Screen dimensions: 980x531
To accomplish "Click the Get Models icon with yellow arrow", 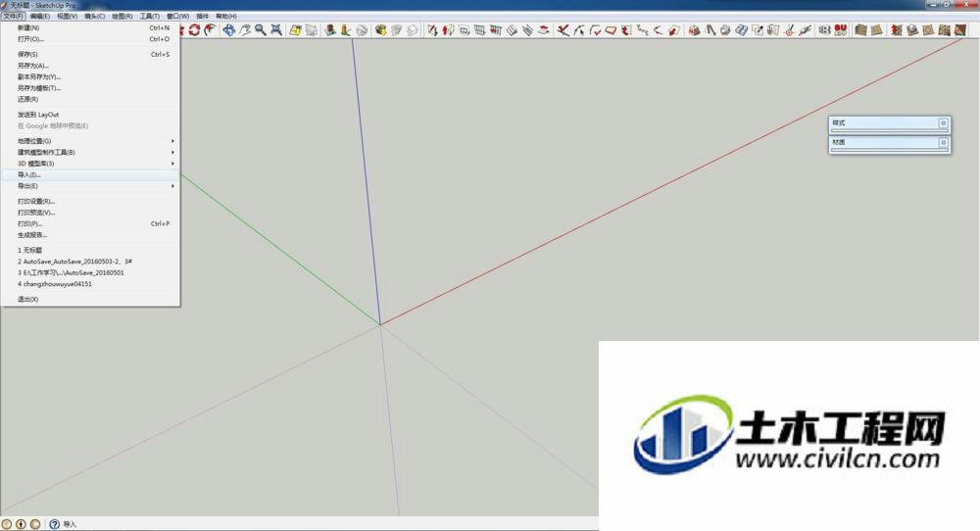I will [x=380, y=30].
